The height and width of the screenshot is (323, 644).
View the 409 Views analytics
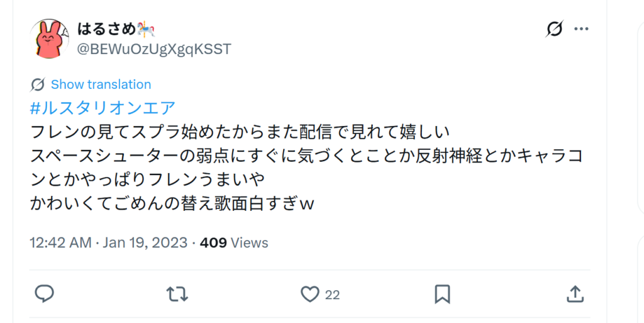pyautogui.click(x=234, y=242)
